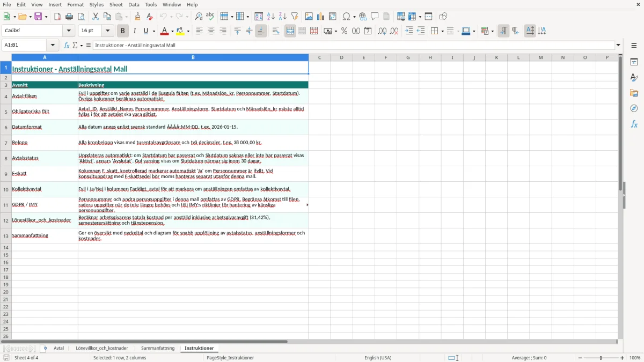Toggle Merge and Center Cells
The image size is (644, 362).
[x=290, y=31]
